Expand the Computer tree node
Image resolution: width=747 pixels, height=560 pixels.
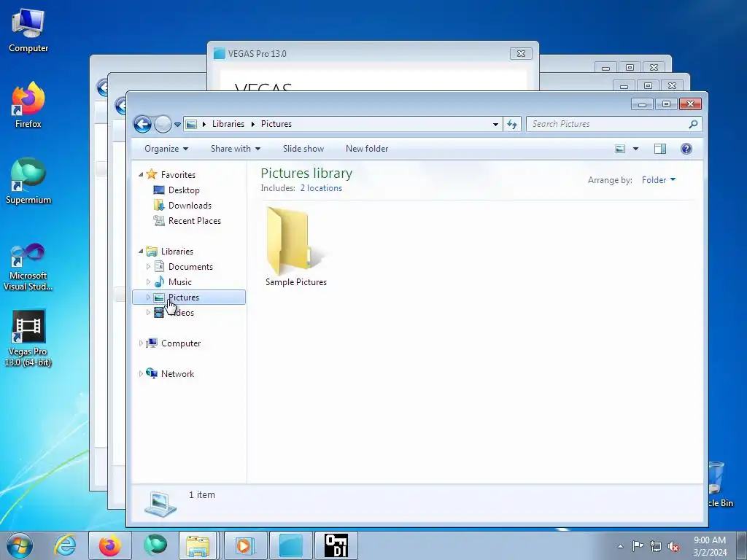coord(141,343)
